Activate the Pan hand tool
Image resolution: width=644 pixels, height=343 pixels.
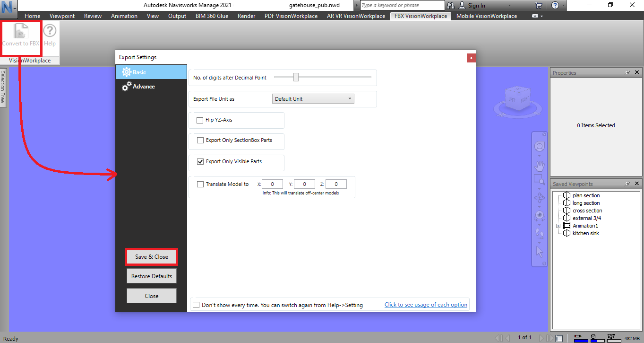539,166
